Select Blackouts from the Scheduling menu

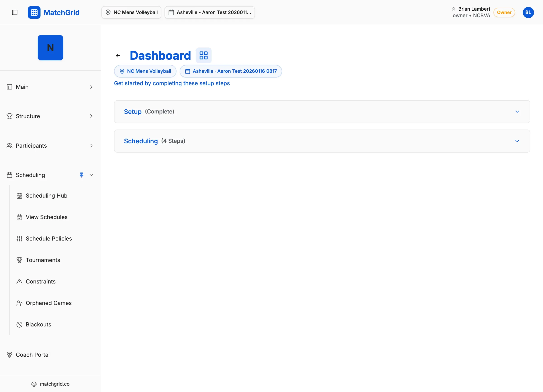coord(38,324)
